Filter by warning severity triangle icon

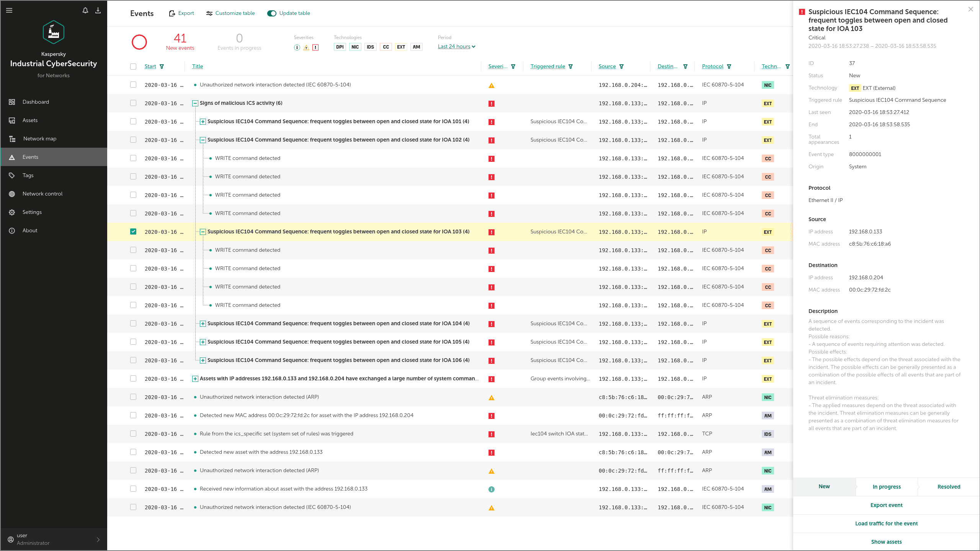click(306, 47)
